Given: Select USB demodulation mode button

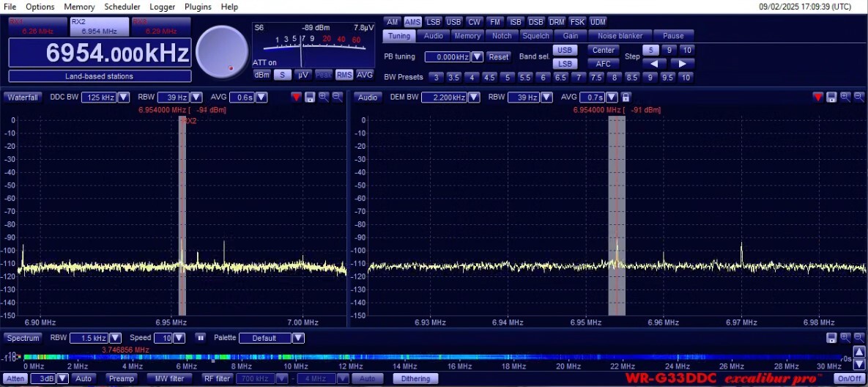Looking at the screenshot, I should tap(454, 22).
